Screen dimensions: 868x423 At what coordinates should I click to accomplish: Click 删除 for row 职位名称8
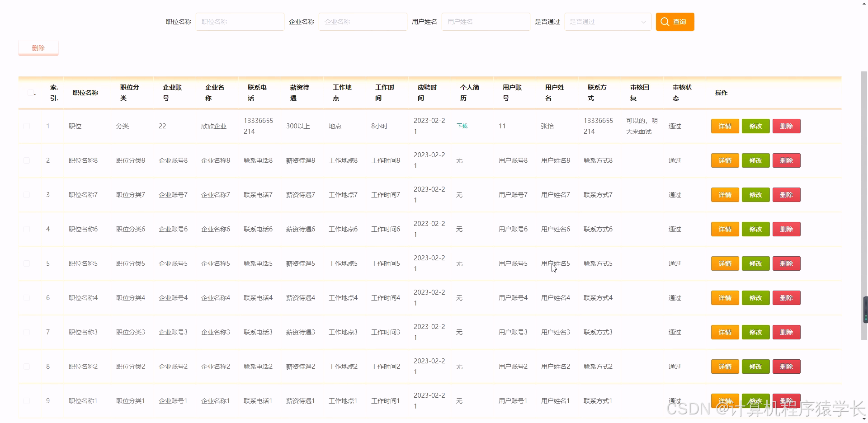coord(786,160)
